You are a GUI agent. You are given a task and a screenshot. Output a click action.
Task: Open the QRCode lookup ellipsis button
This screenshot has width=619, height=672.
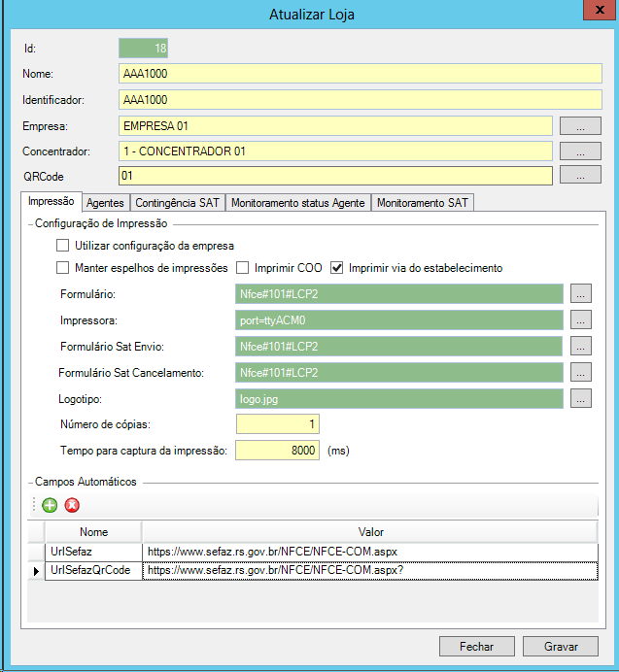[x=580, y=176]
